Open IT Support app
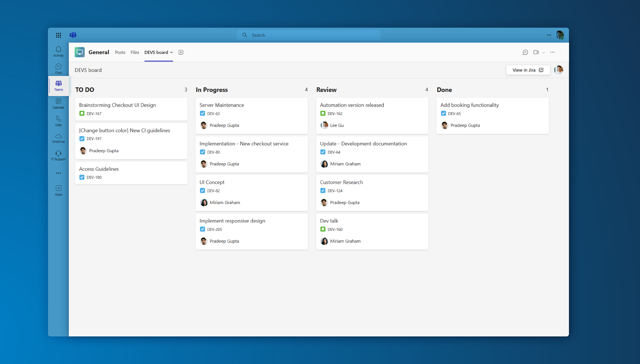This screenshot has width=640, height=364. pyautogui.click(x=58, y=156)
